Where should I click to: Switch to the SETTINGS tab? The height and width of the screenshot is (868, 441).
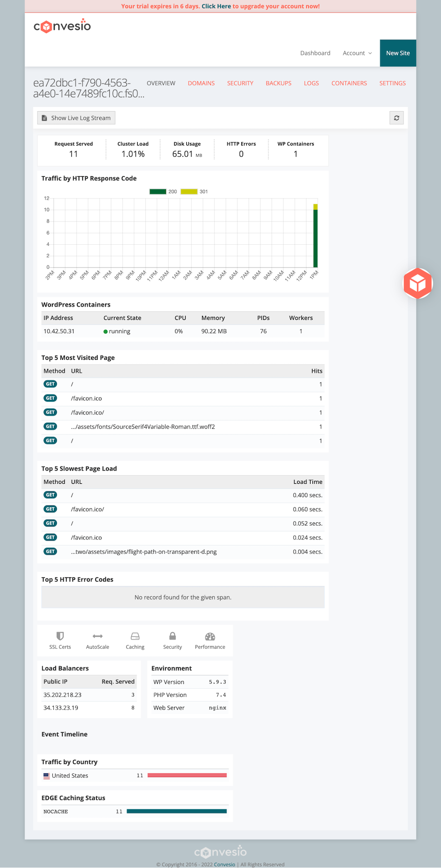[393, 84]
